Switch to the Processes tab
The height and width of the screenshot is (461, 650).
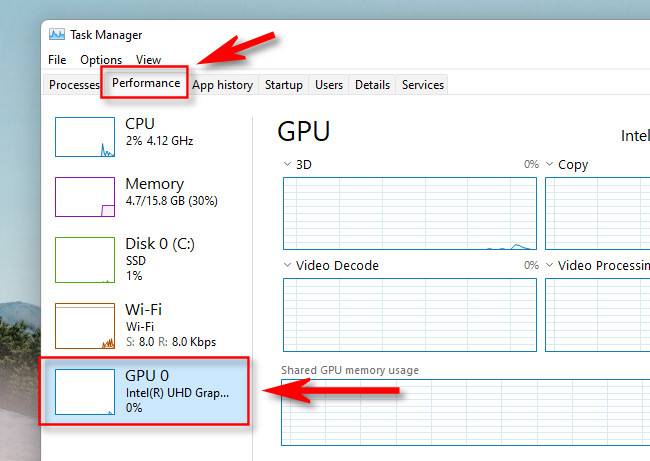click(74, 85)
